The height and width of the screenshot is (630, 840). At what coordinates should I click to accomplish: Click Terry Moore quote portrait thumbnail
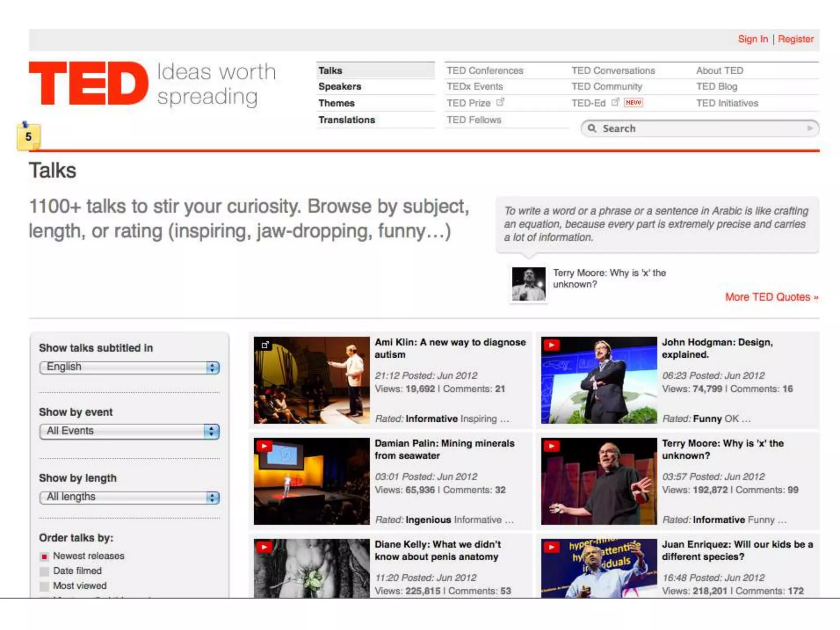529,284
